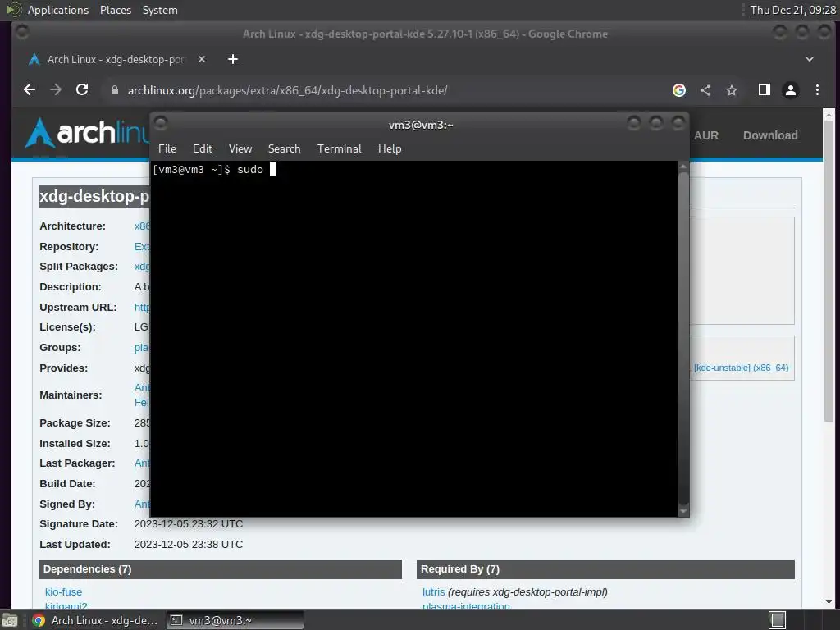The image size is (840, 630).
Task: Click the clock Thu Dec 21, 09:28
Action: pyautogui.click(x=792, y=10)
